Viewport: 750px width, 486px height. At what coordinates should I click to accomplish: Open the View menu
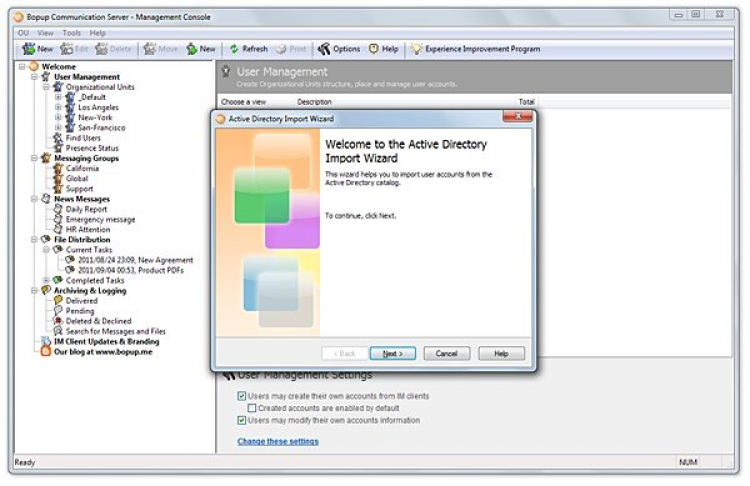pos(45,33)
